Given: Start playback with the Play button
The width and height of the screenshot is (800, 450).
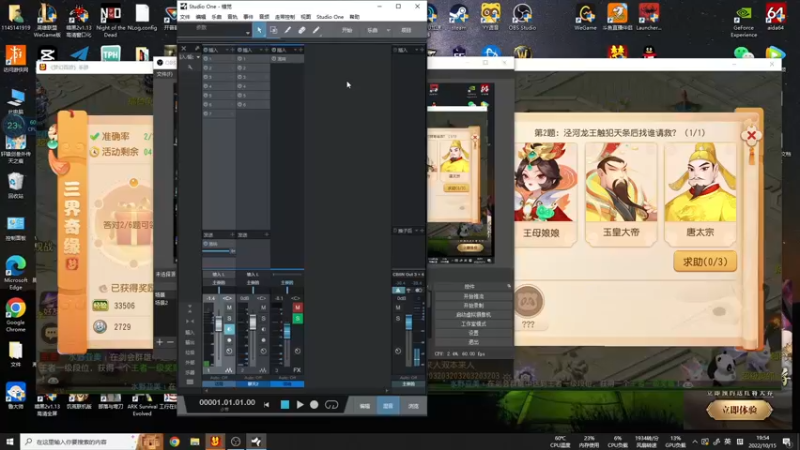Looking at the screenshot, I should tap(300, 405).
